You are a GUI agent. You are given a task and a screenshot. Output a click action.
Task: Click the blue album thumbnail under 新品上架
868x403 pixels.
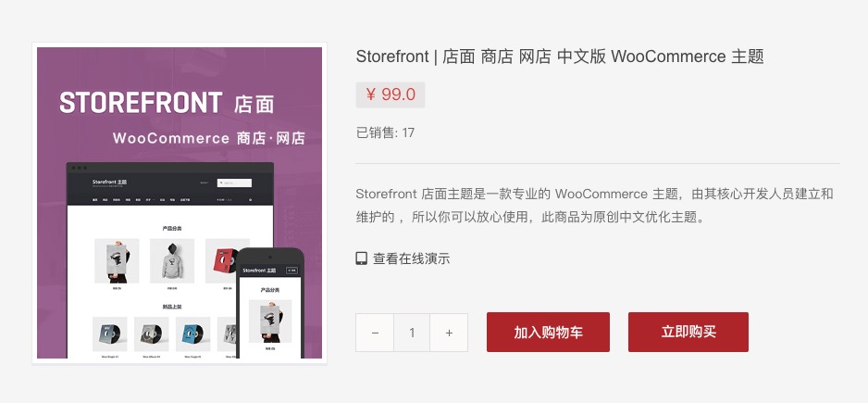point(192,334)
